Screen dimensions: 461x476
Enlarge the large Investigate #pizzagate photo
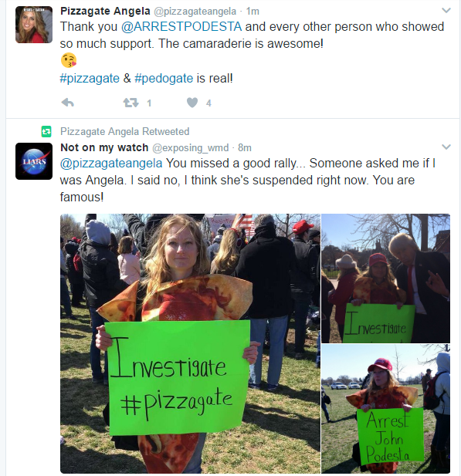[x=190, y=343]
